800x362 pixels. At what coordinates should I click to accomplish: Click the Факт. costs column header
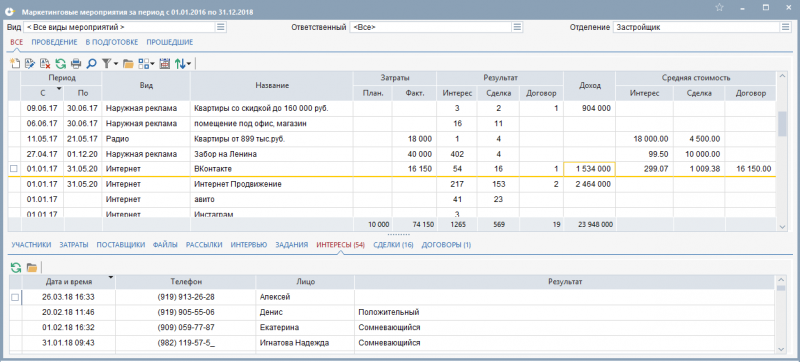click(x=414, y=93)
